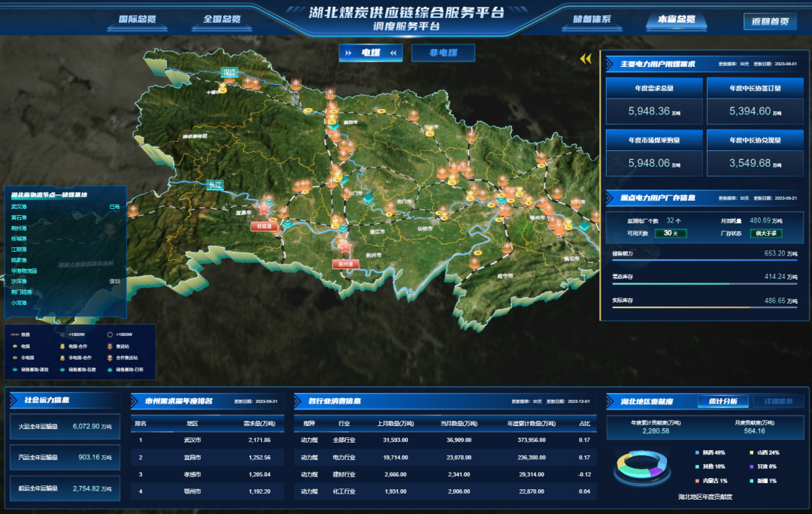The image size is (812, 514).
Task: Click the 火运全年运输量 card
Action: [65, 427]
